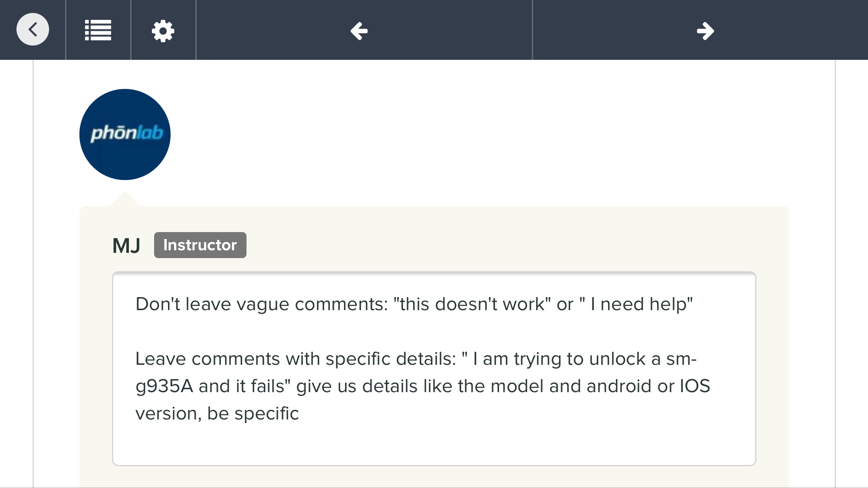
Task: Click the "Don't leave vague comments" line
Action: (x=414, y=304)
